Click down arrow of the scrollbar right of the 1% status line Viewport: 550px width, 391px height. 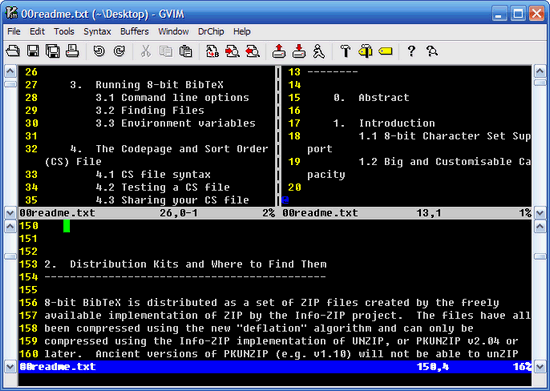[x=540, y=213]
